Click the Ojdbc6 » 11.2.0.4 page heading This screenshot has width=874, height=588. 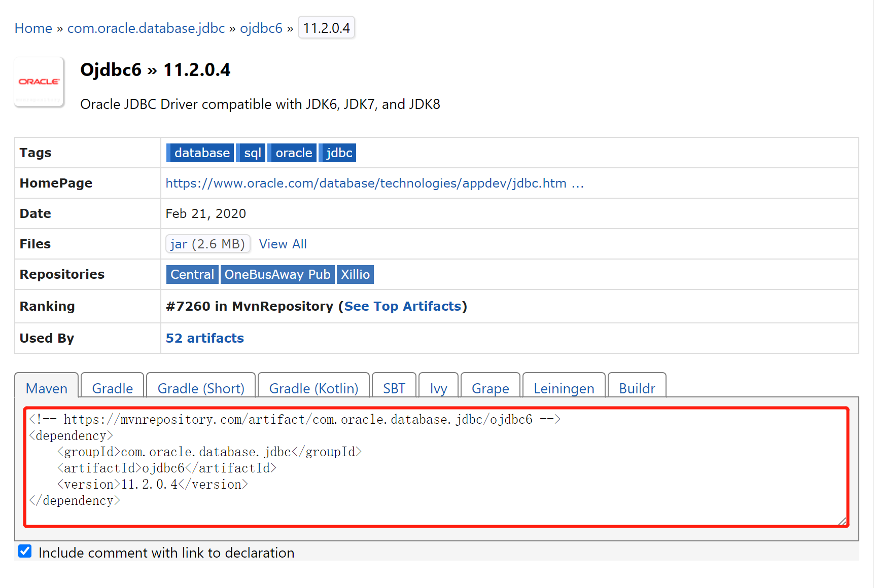[155, 69]
